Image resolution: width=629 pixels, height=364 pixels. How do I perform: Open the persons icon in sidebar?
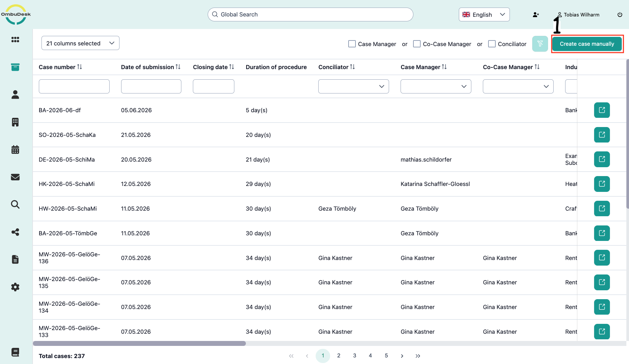(15, 95)
